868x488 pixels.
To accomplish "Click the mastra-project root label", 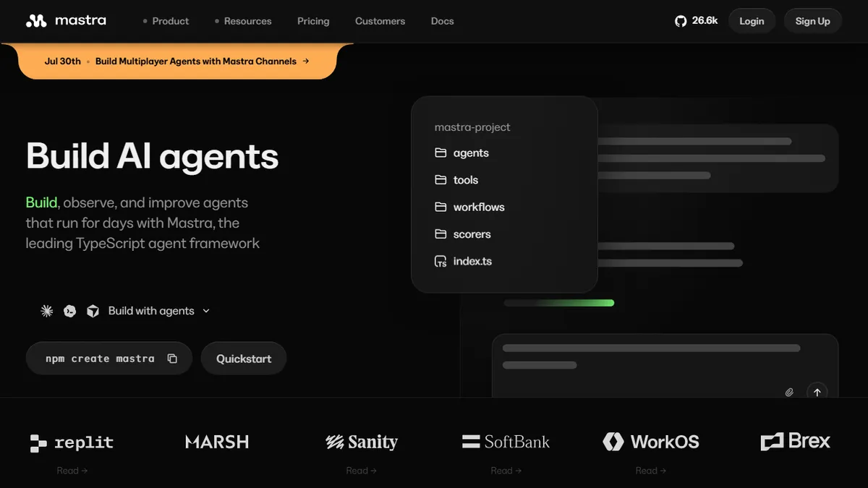I will 472,127.
